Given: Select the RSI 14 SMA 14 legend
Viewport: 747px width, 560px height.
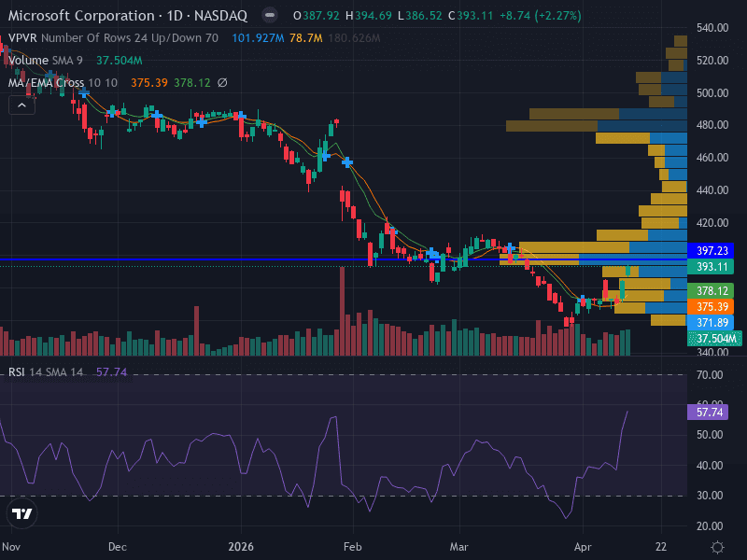Looking at the screenshot, I should (45, 371).
